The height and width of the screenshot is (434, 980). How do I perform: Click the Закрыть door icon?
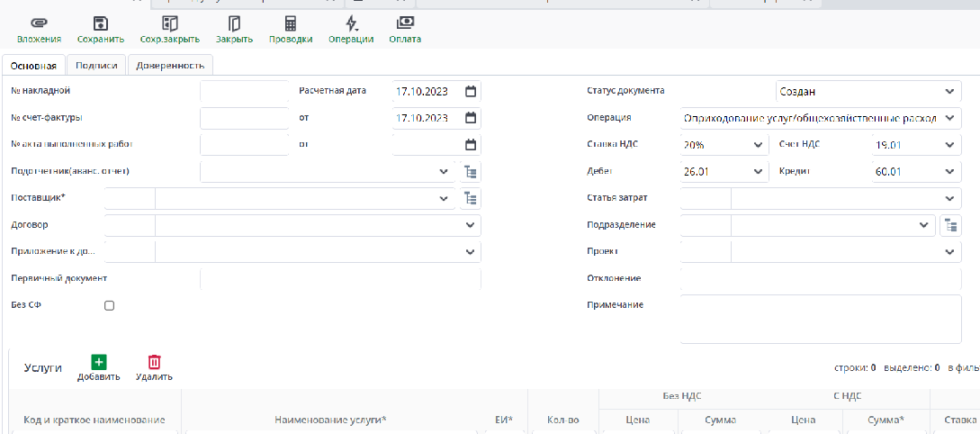pyautogui.click(x=234, y=23)
